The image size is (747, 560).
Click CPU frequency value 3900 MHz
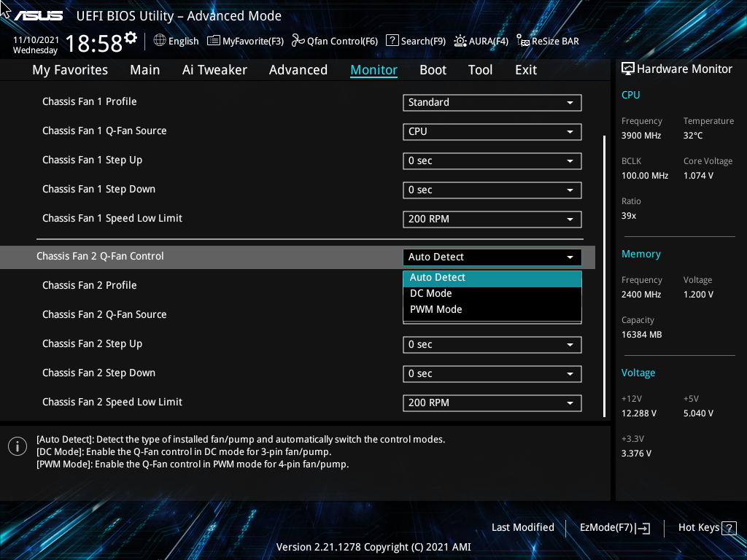click(x=641, y=136)
